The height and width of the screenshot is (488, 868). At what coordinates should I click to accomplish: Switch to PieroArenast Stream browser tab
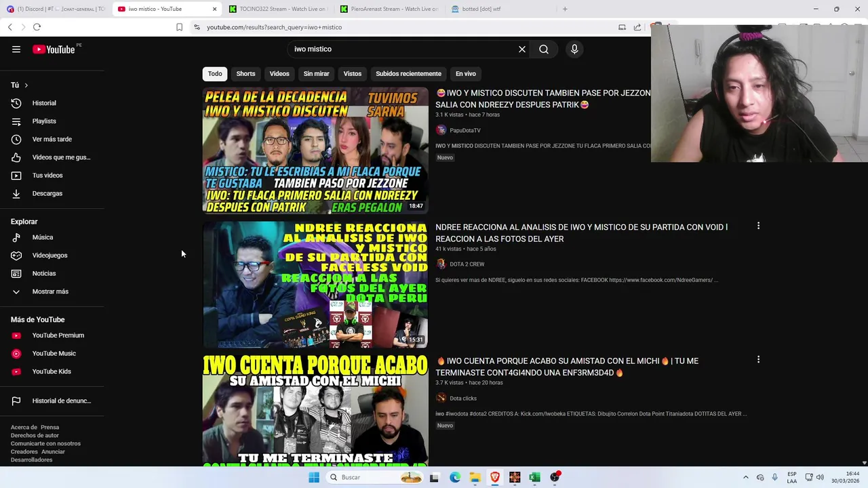pos(389,9)
